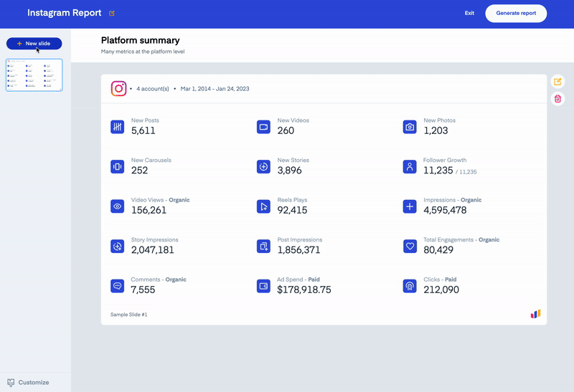Click the New Photos camera icon
This screenshot has height=392, width=574.
pyautogui.click(x=410, y=127)
